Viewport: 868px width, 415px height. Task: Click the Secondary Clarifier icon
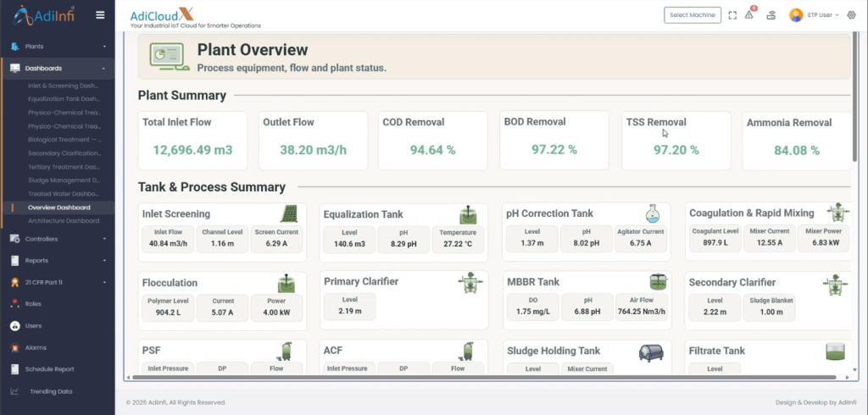pos(835,285)
